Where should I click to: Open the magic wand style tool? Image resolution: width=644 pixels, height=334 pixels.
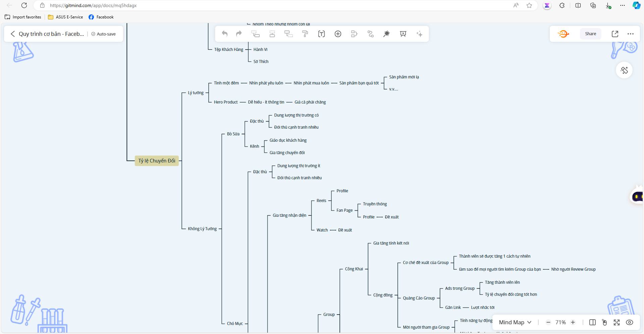(387, 34)
